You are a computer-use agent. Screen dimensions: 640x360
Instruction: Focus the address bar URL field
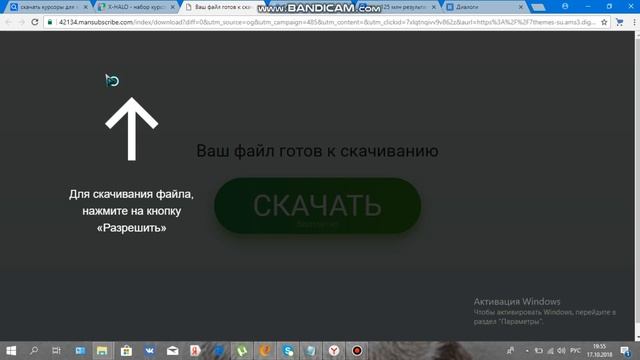327,22
